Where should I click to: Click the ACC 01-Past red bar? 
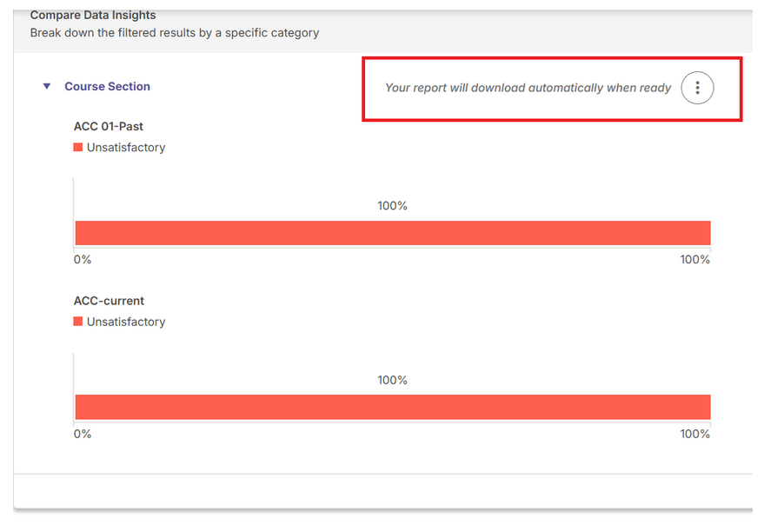click(393, 233)
